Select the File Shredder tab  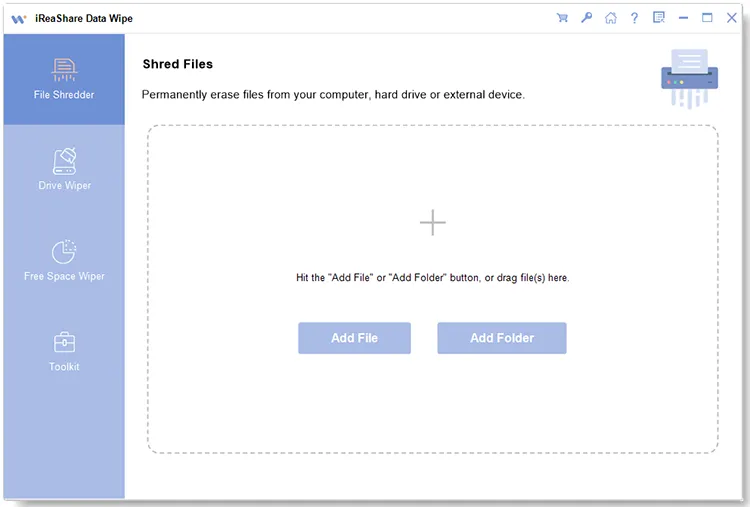point(64,80)
